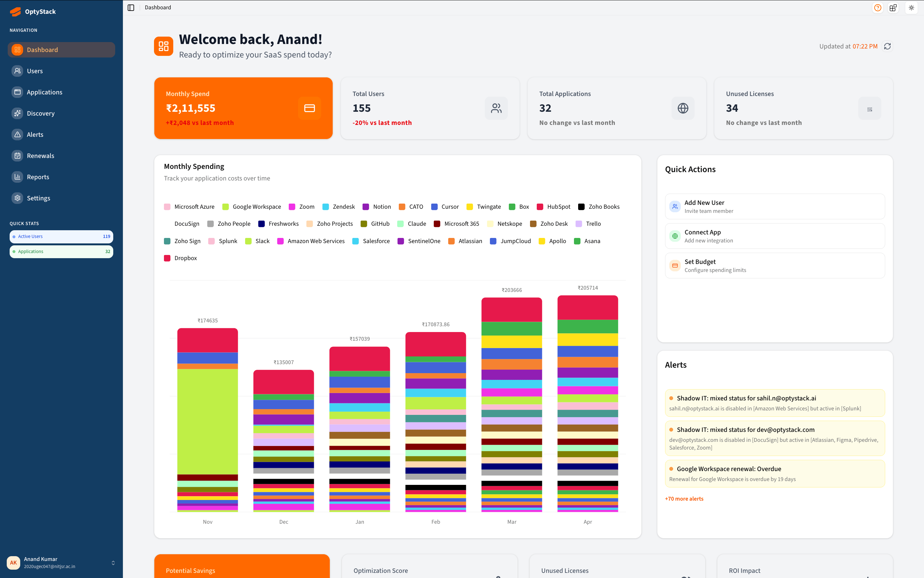Toggle Salesforce series in chart legend
This screenshot has width=924, height=578.
[x=355, y=241]
